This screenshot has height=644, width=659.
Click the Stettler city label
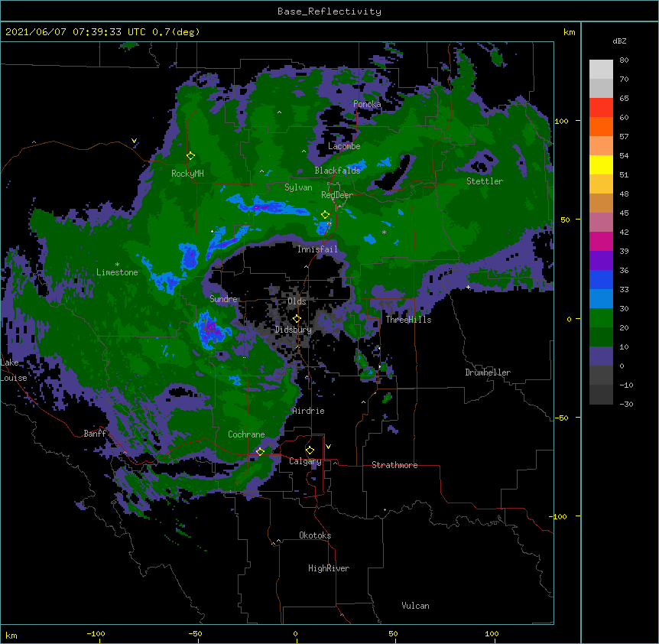[485, 181]
